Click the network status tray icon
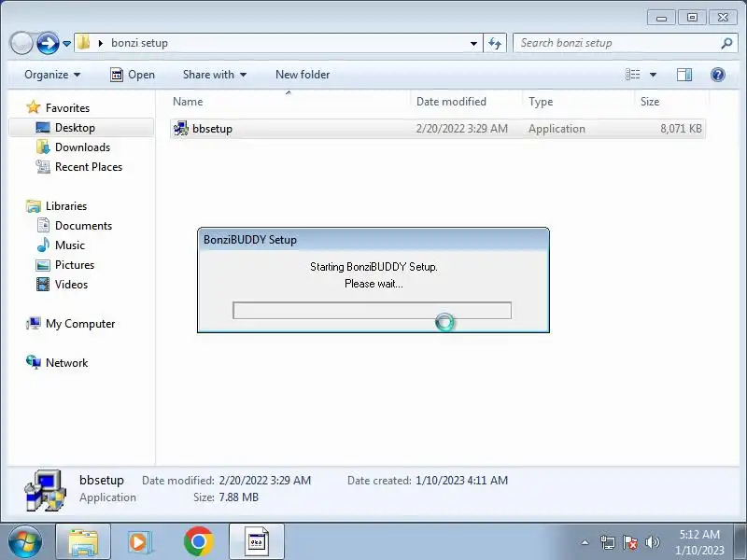 608,542
